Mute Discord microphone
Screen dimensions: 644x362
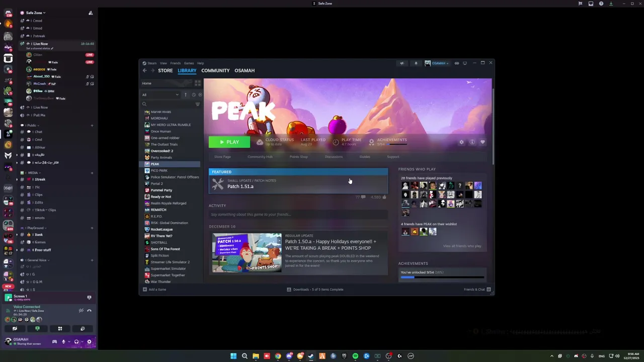tap(63, 342)
